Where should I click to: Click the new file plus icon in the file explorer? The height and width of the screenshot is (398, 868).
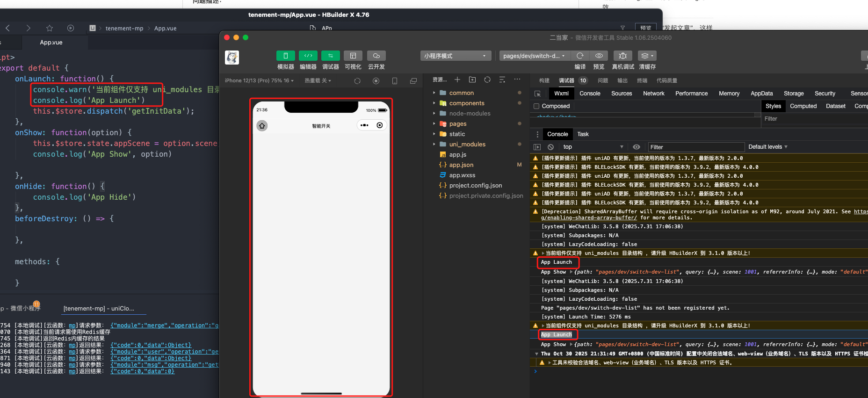(x=457, y=80)
